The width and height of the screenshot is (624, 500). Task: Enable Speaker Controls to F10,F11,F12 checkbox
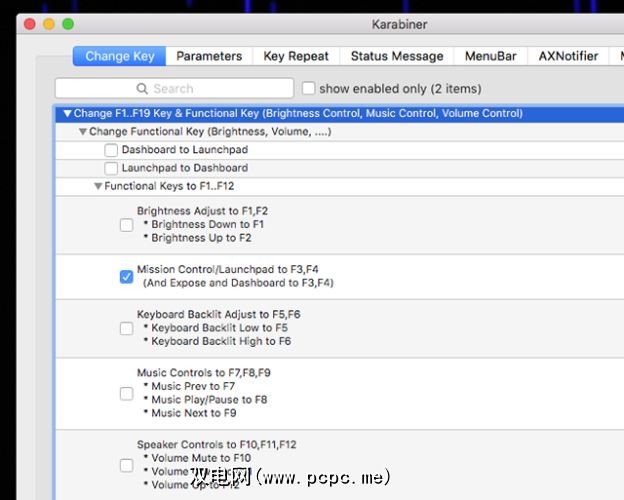pyautogui.click(x=127, y=465)
